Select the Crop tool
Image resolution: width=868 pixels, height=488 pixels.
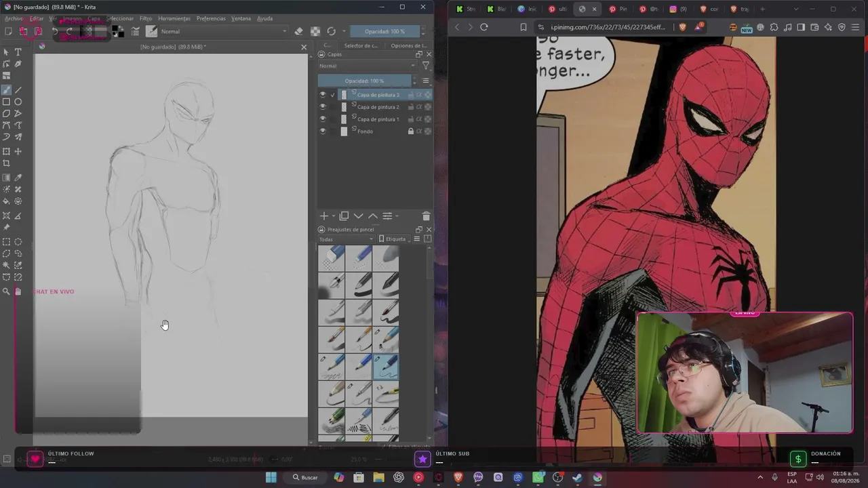coord(7,163)
